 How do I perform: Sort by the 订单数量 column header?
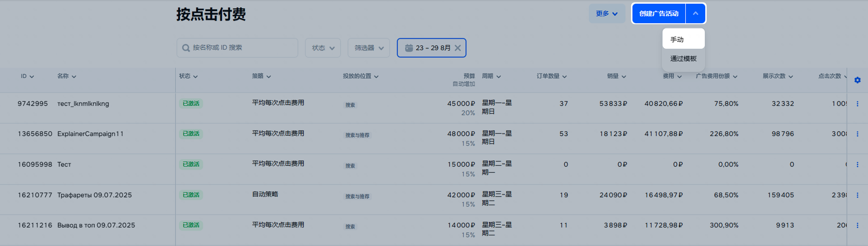click(551, 76)
